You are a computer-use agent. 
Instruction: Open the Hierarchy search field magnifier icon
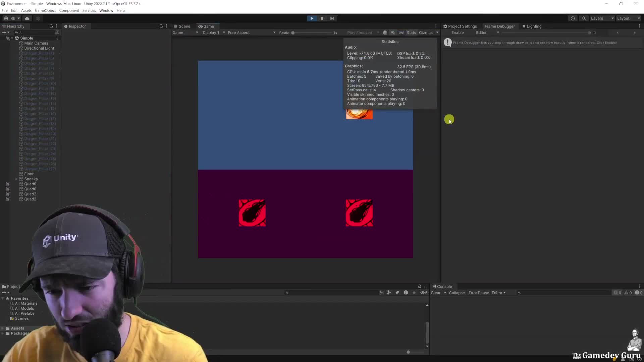coord(17,32)
